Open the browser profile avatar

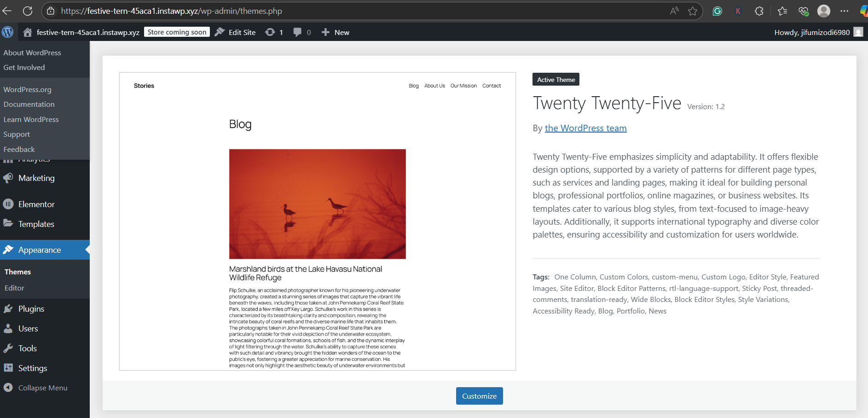coord(824,11)
